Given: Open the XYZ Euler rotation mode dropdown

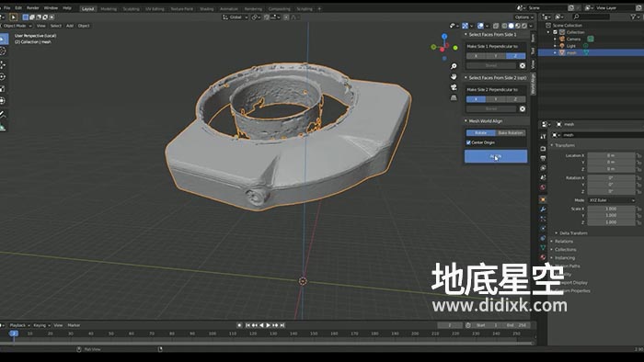Looking at the screenshot, I should coord(612,200).
